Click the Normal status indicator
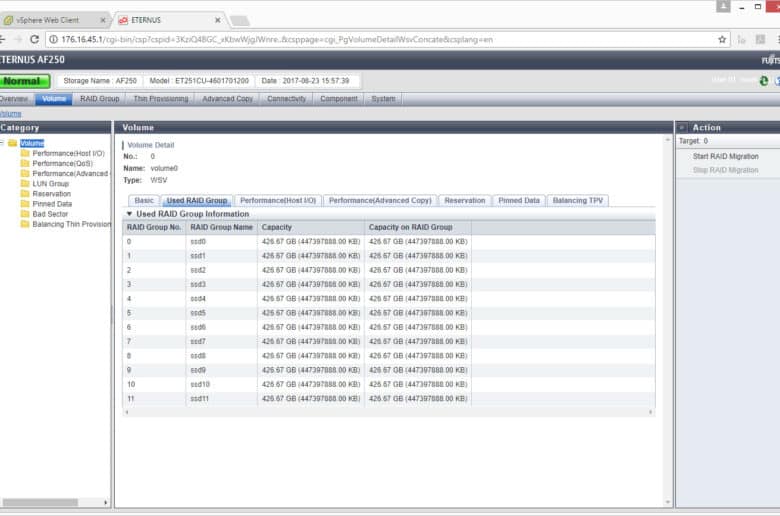 25,81
